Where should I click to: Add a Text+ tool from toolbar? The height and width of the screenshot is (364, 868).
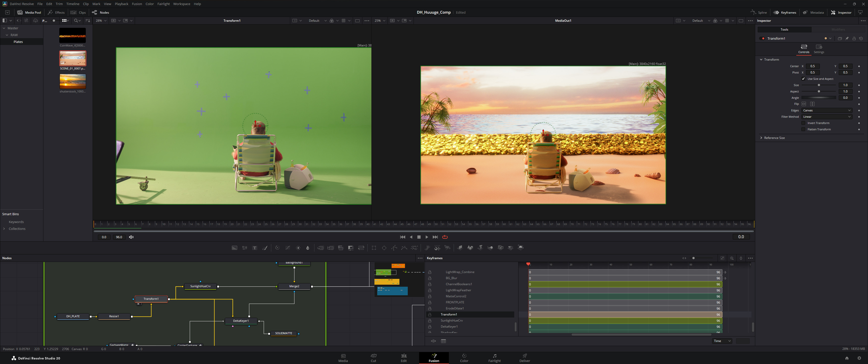point(255,248)
